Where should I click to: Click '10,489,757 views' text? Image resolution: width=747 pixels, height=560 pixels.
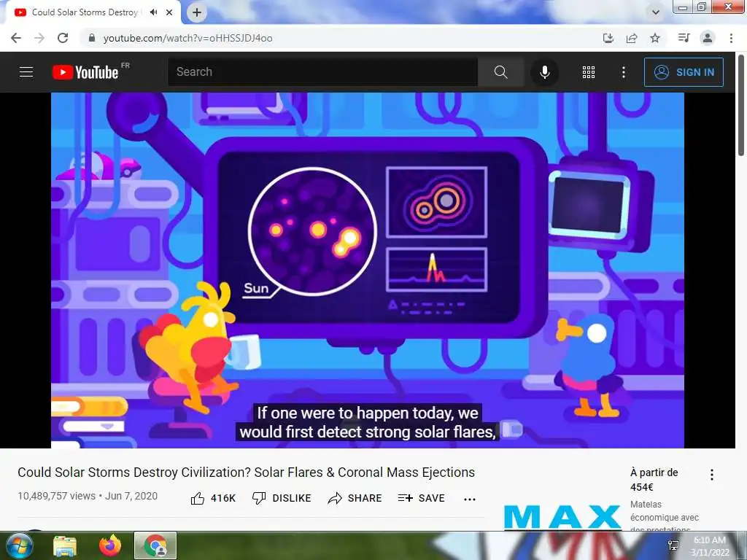pyautogui.click(x=56, y=496)
